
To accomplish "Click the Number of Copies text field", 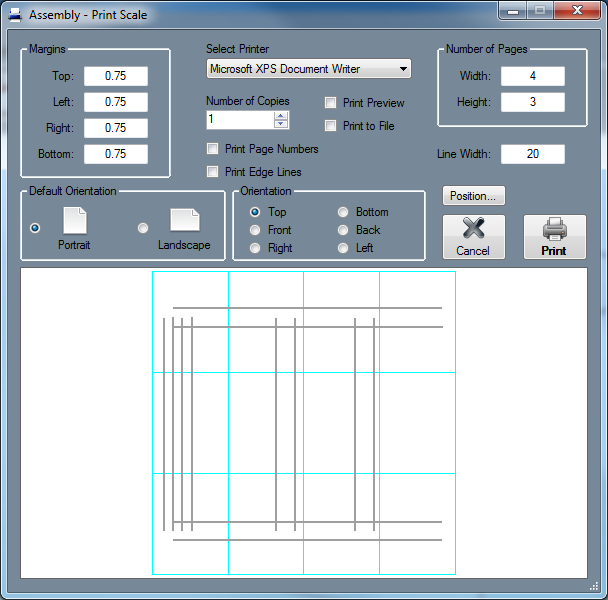I will point(240,120).
